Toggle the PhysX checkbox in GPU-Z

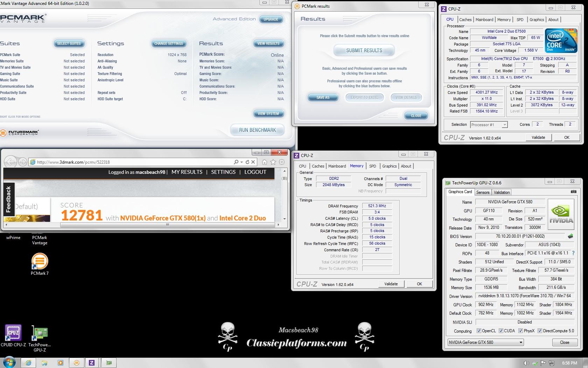click(520, 330)
